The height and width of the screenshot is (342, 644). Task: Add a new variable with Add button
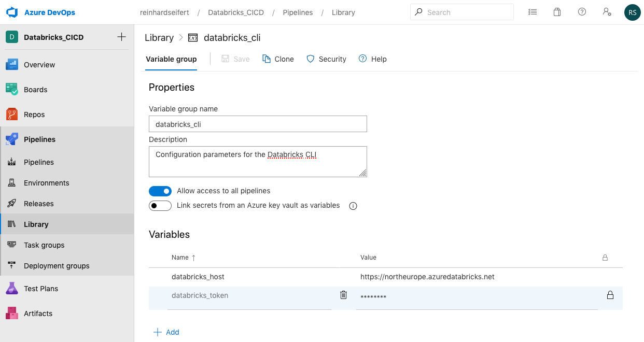(166, 332)
